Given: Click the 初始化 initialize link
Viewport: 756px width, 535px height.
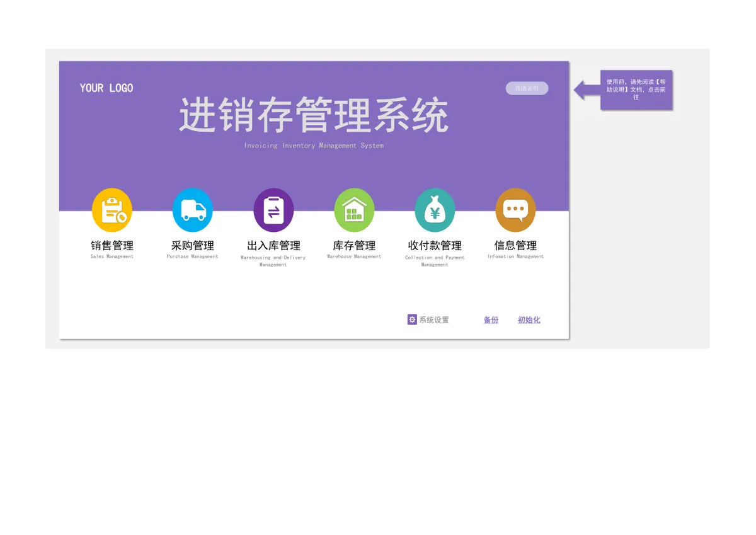Looking at the screenshot, I should pyautogui.click(x=529, y=320).
